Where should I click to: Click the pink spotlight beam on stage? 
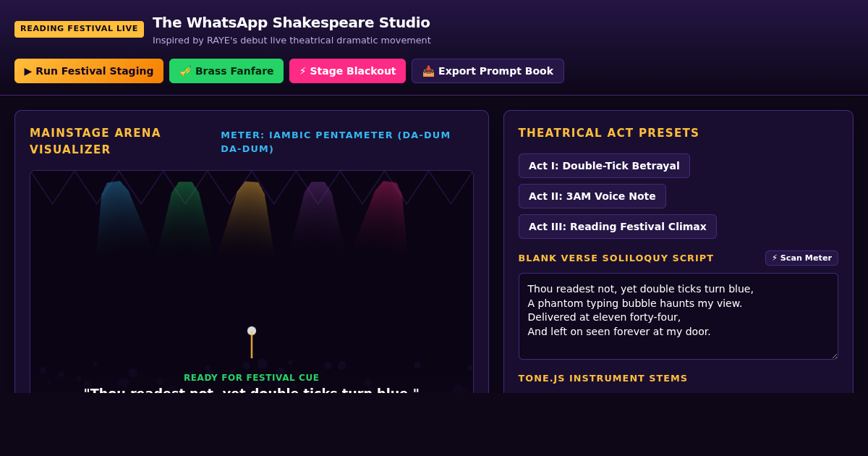[383, 219]
